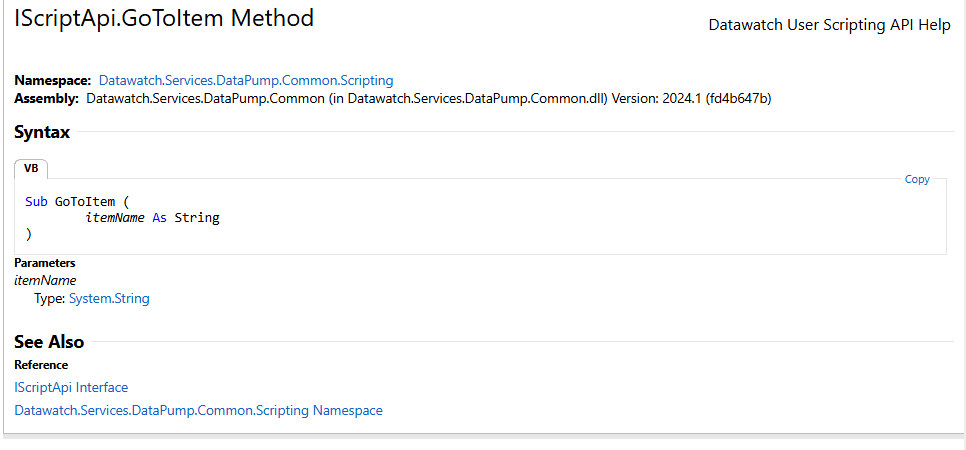
Task: Click the Assembly version text line
Action: pos(392,98)
